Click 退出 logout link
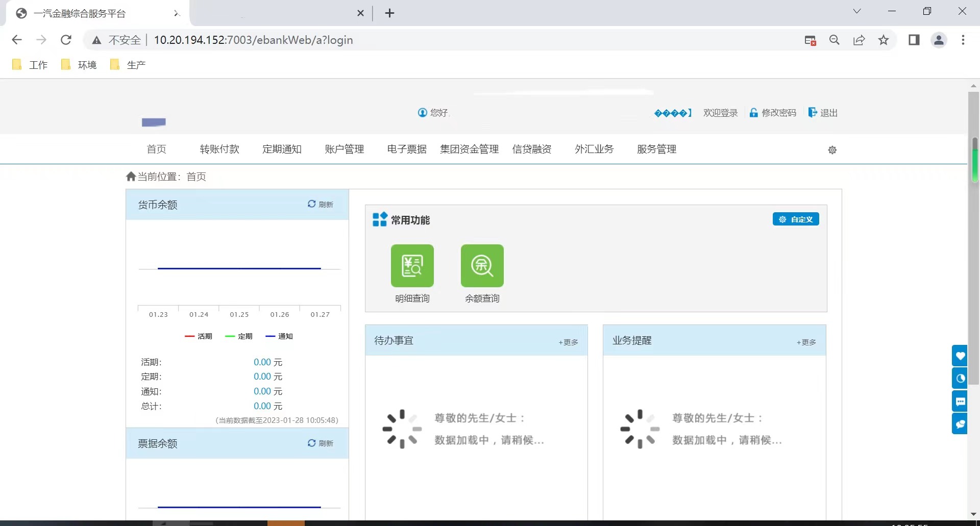The height and width of the screenshot is (526, 980). coord(823,113)
